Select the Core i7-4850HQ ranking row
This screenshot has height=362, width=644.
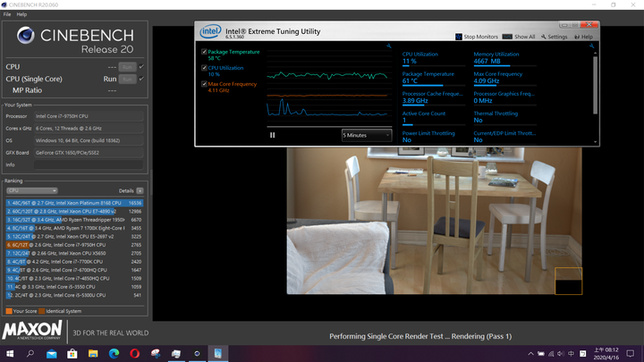(x=74, y=278)
